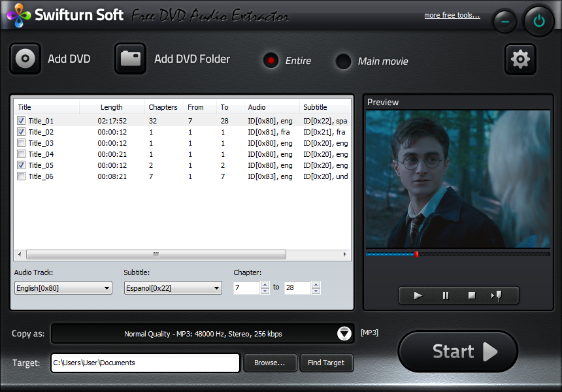Uncheck Title_01 checkbox
Viewport: 562px width, 392px height.
[21, 121]
